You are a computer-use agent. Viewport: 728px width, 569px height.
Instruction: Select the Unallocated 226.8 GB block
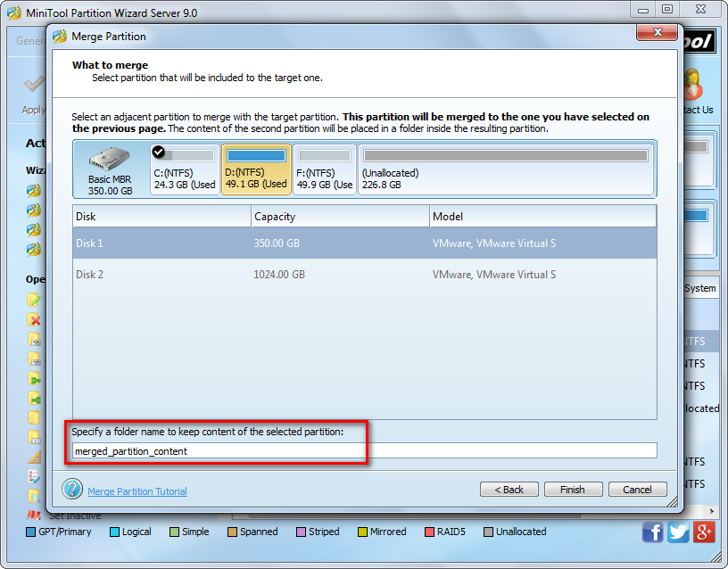click(506, 169)
